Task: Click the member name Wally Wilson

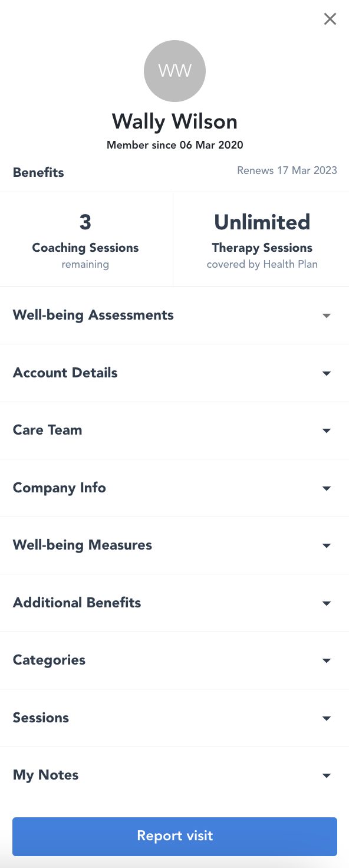Action: point(174,121)
